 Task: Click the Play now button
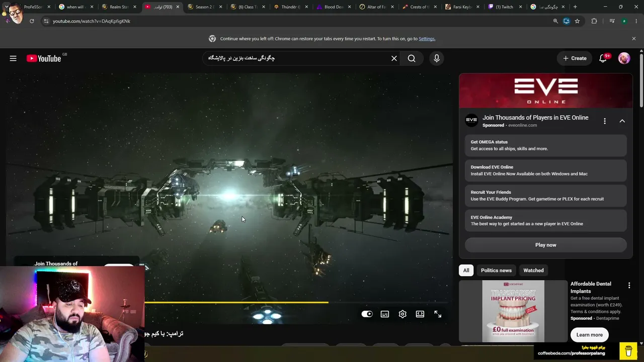click(546, 245)
